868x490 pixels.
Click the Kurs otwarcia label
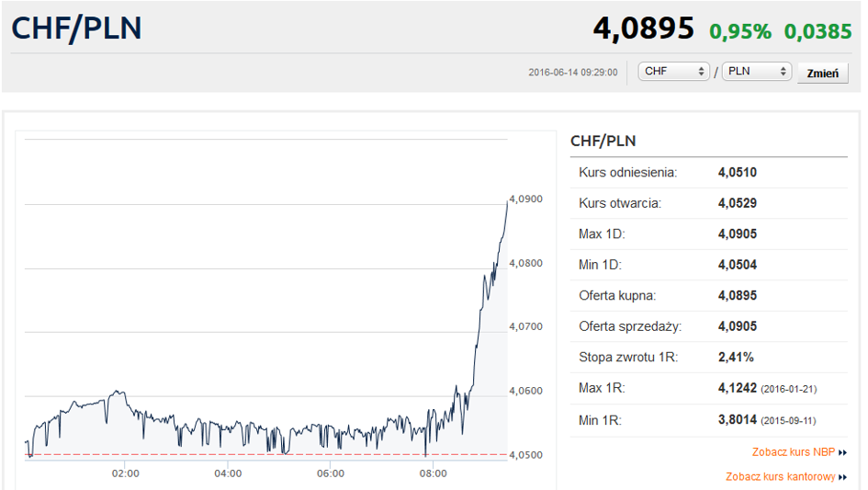(620, 203)
